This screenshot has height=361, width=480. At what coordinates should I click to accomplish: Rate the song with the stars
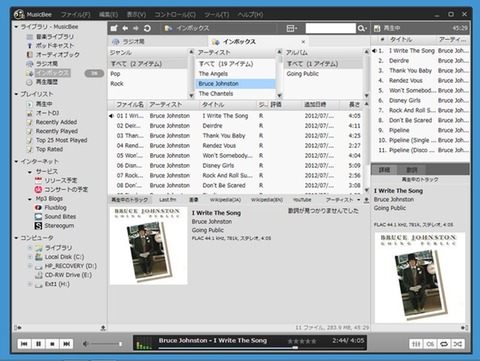click(x=302, y=341)
